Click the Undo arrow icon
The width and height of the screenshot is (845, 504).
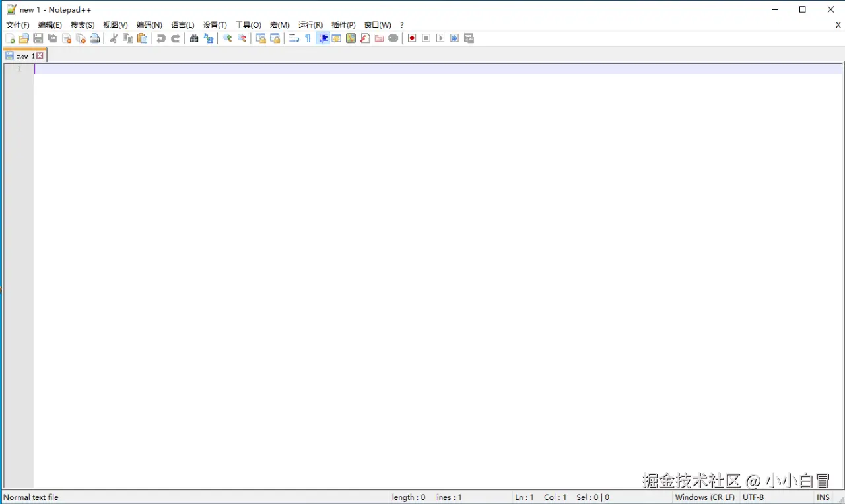(x=161, y=38)
